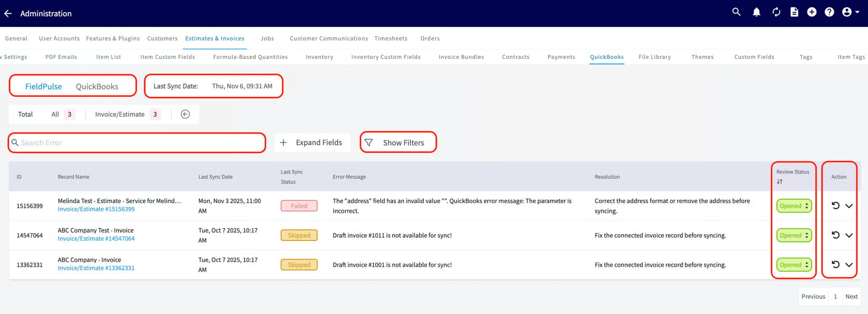868x314 pixels.
Task: Click the Search Error input field
Action: 137,143
